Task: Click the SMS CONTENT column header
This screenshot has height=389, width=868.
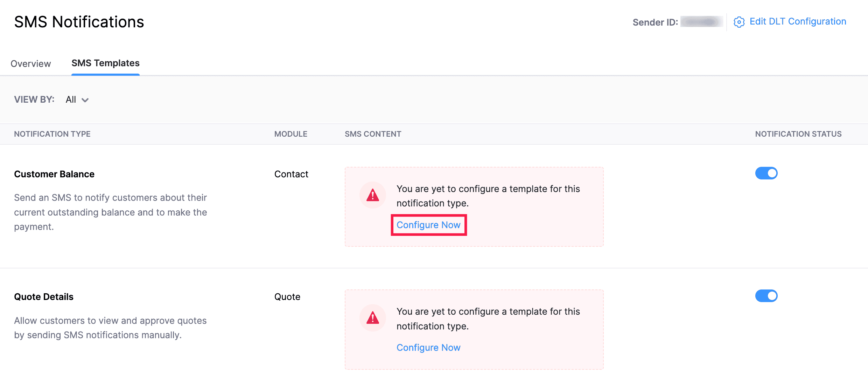Action: point(373,134)
